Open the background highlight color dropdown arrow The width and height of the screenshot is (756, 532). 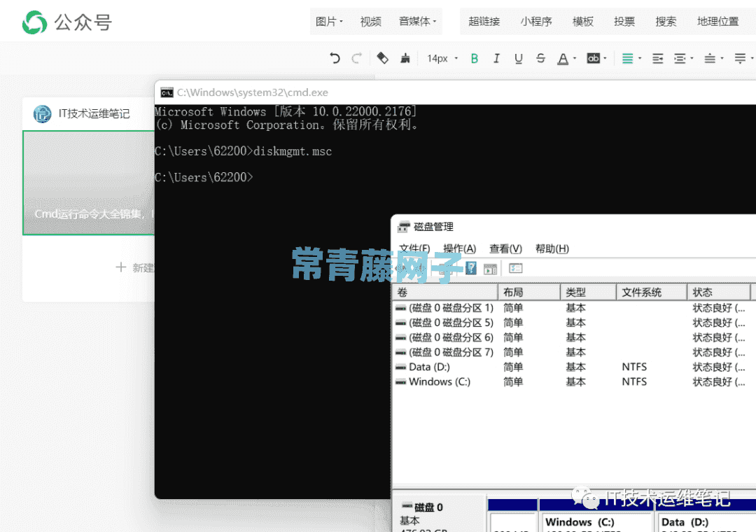coord(605,58)
